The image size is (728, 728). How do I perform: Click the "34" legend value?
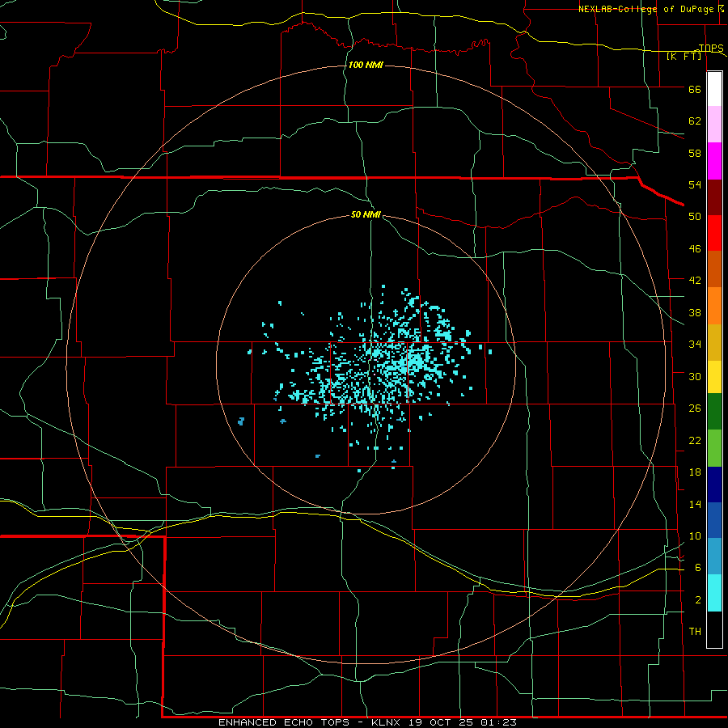pyautogui.click(x=695, y=344)
